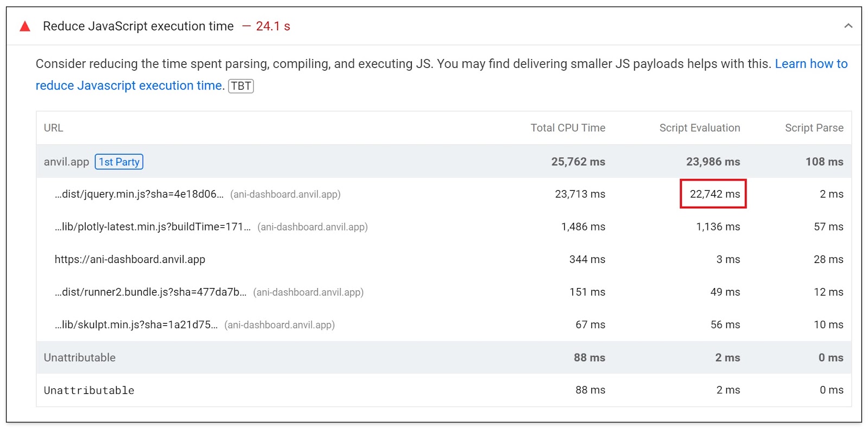
Task: Click the Script Parse column header
Action: tap(814, 128)
